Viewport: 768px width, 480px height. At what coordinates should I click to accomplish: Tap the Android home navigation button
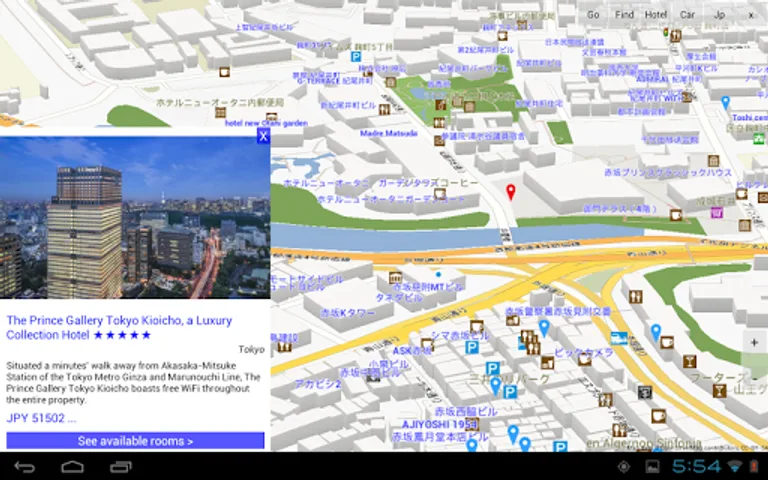pos(72,467)
